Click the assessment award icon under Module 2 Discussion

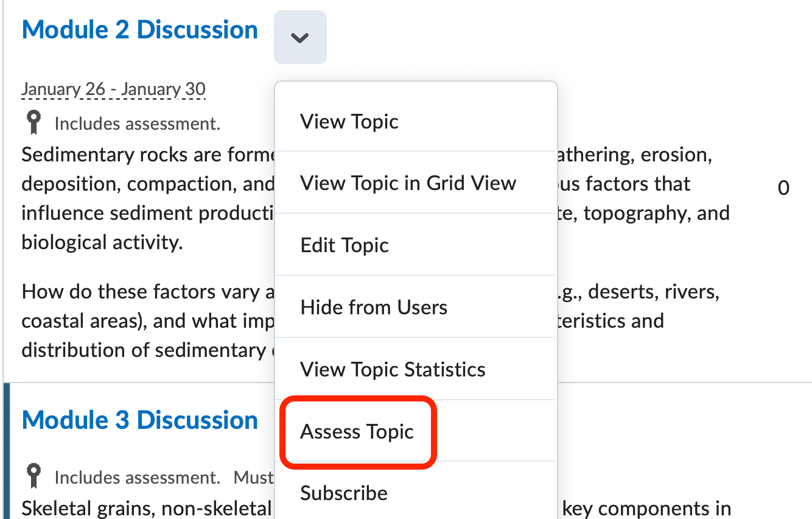[x=33, y=122]
